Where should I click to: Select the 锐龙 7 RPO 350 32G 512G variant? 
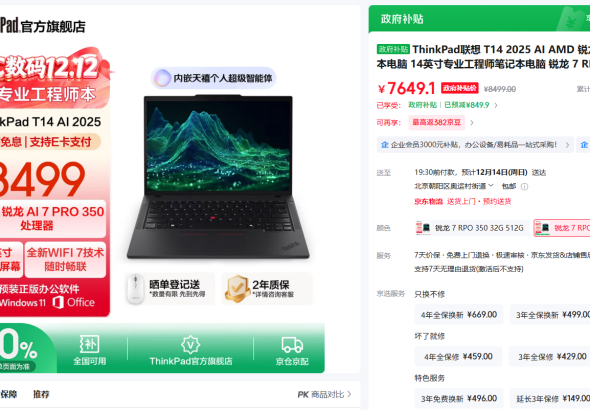[x=471, y=228]
